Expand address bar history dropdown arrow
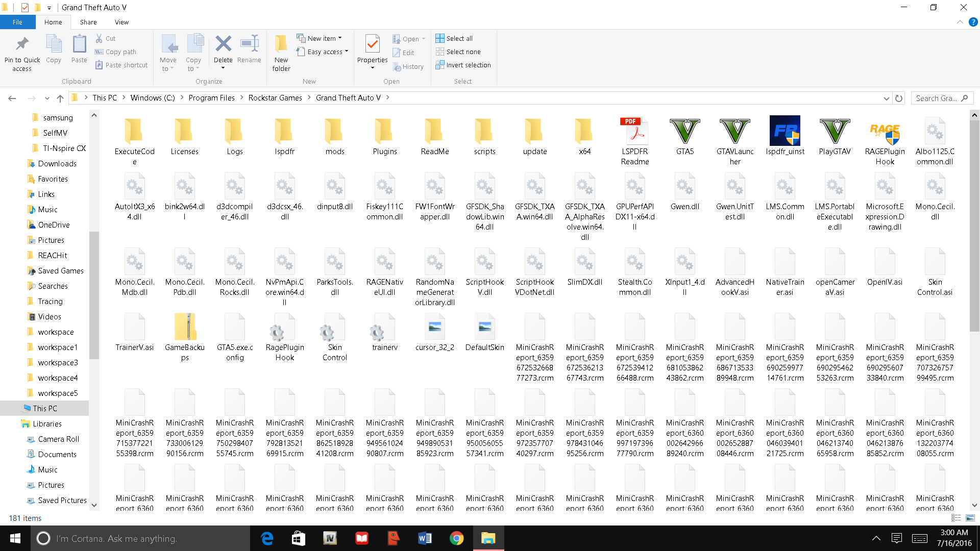Viewport: 980px width, 551px height. (x=886, y=98)
